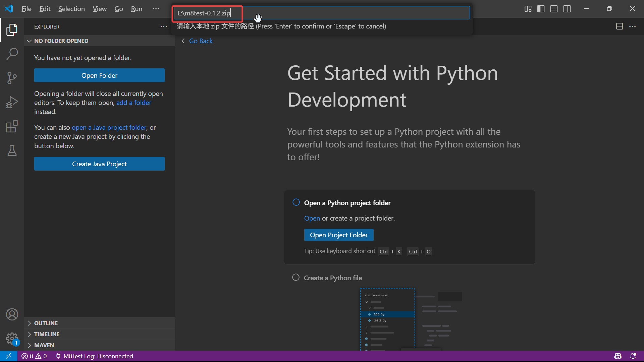Open the Selection menu
Image resolution: width=644 pixels, height=362 pixels.
click(x=71, y=9)
